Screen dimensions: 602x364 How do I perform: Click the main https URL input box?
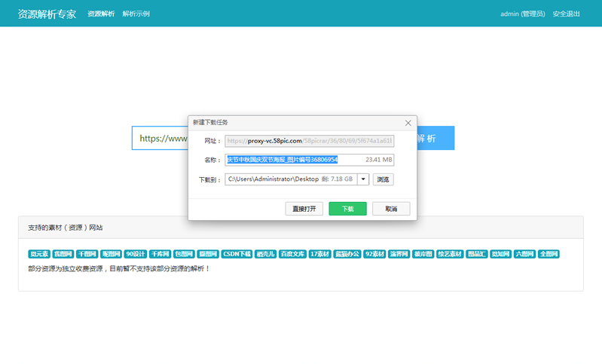[160, 139]
